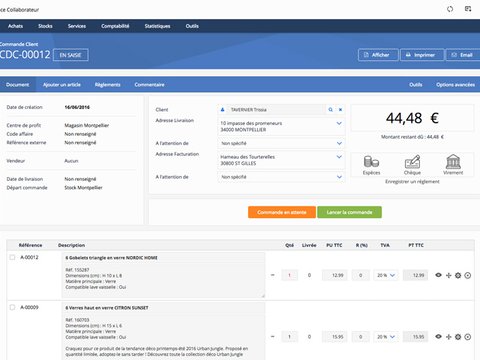Click the Imprimer button
The height and width of the screenshot is (360, 480).
(422, 55)
